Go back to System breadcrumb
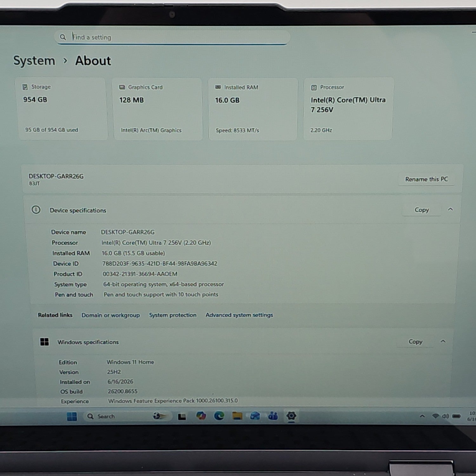Viewport: 476px width, 476px height. click(x=34, y=61)
